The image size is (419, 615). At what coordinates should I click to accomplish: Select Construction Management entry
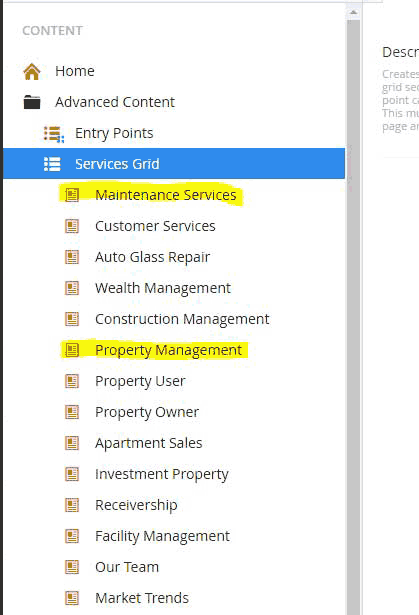182,319
